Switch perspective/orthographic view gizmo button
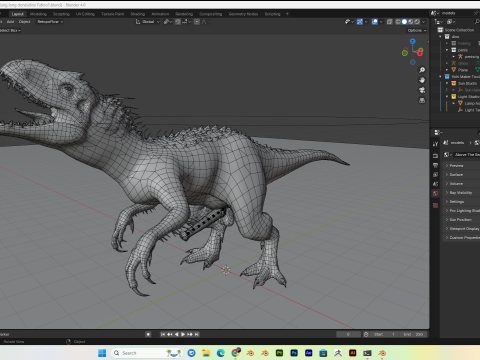Viewport: 480px width, 360px height. 422,100
